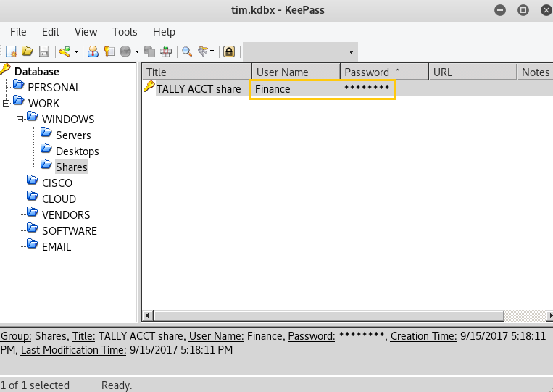Select the WORK group
The height and width of the screenshot is (392, 553).
click(x=43, y=104)
